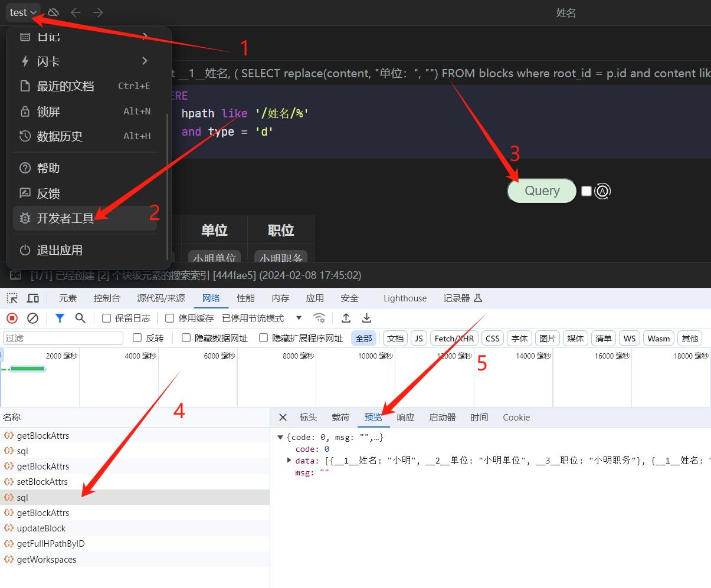Toggle the checkbox next to Query
The width and height of the screenshot is (711, 588).
pyautogui.click(x=587, y=191)
